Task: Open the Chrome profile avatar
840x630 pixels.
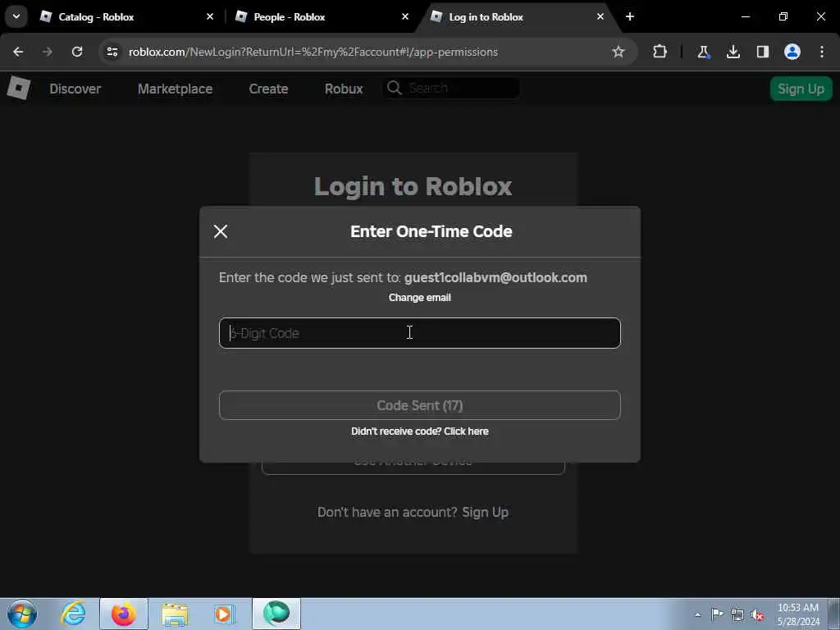Action: click(x=792, y=52)
